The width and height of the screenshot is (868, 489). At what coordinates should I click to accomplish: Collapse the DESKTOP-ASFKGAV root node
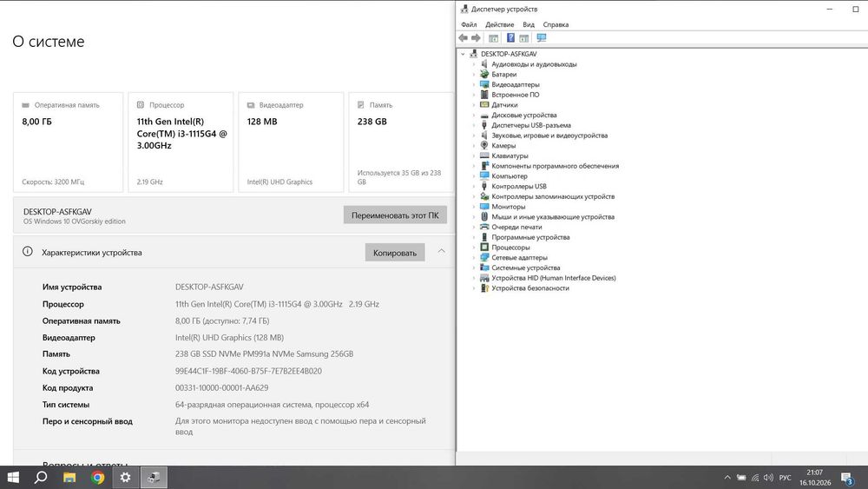point(463,54)
